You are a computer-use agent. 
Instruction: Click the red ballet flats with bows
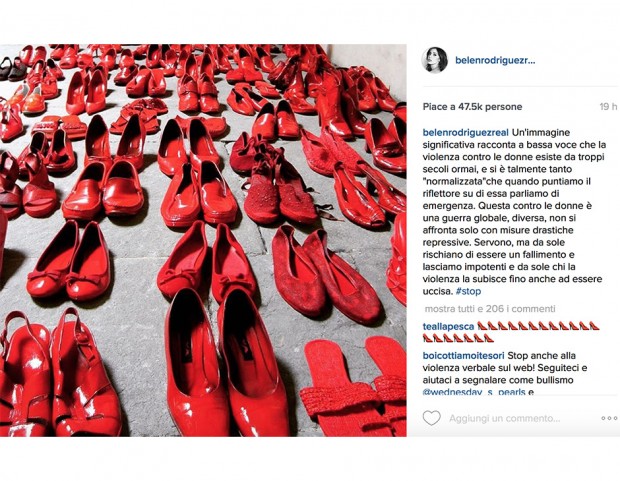(69, 261)
